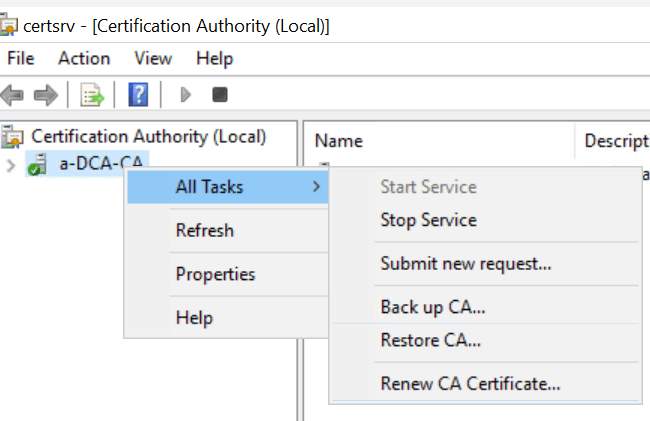Sort by the Name column header
Image resolution: width=650 pixels, height=421 pixels.
coord(439,141)
